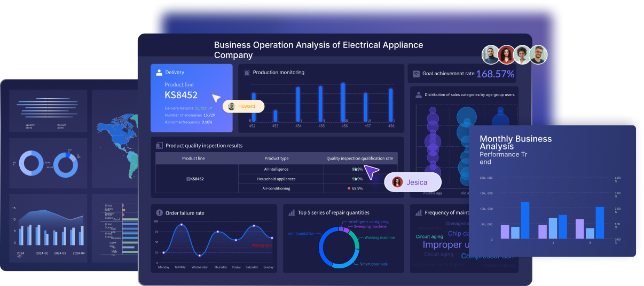Click the 69.9% qualification rate value
Viewport: 644px width, 286px height.
tap(357, 188)
